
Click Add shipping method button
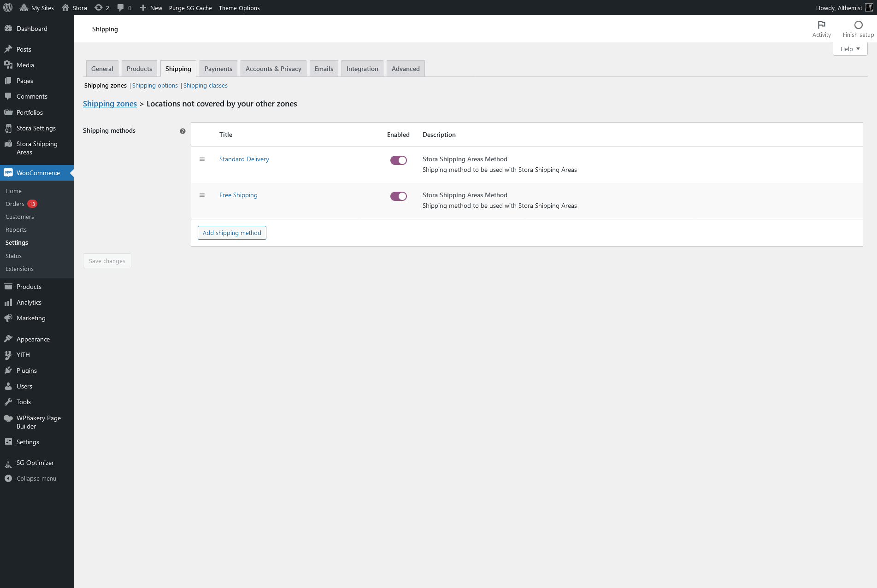[x=232, y=233]
